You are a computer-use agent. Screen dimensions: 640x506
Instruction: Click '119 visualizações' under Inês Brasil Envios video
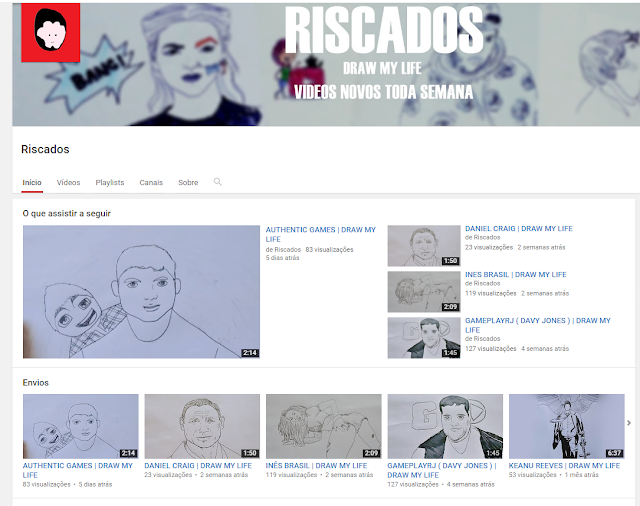pos(291,475)
